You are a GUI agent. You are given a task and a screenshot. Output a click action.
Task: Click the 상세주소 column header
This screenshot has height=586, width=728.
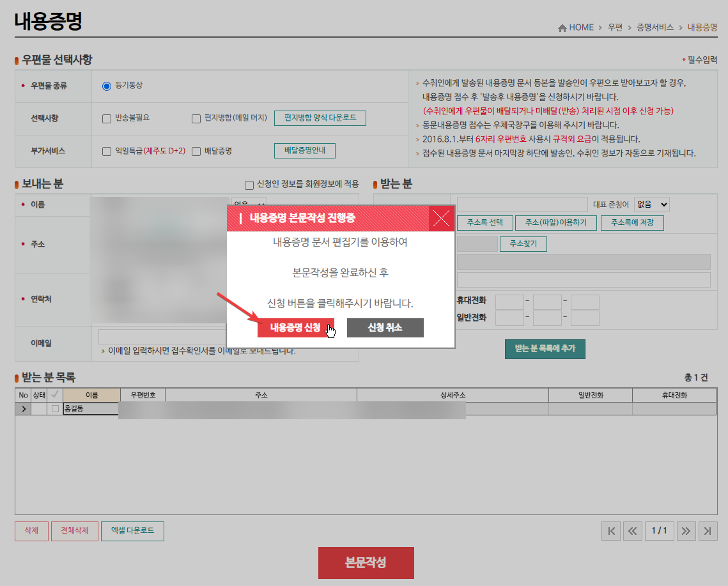[x=453, y=395]
